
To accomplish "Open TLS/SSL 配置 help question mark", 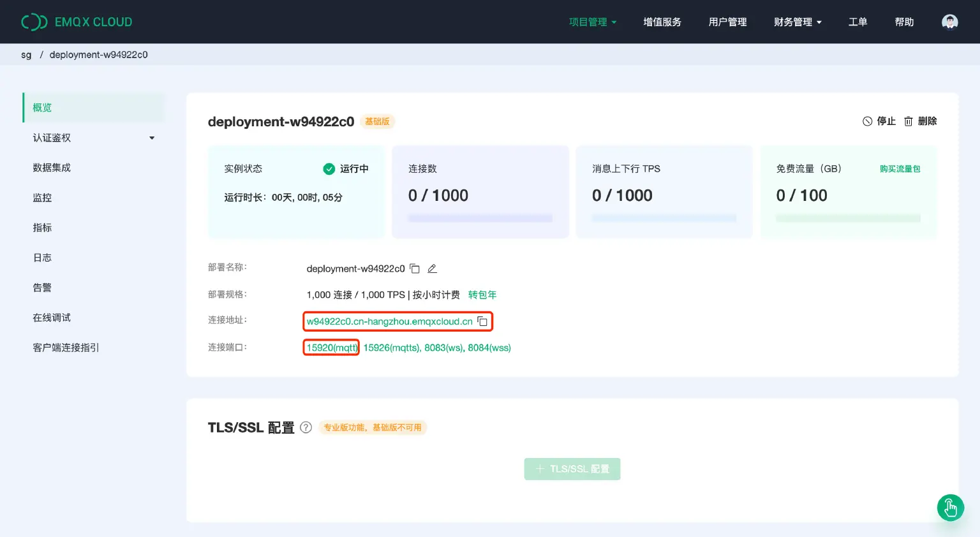I will 306,427.
